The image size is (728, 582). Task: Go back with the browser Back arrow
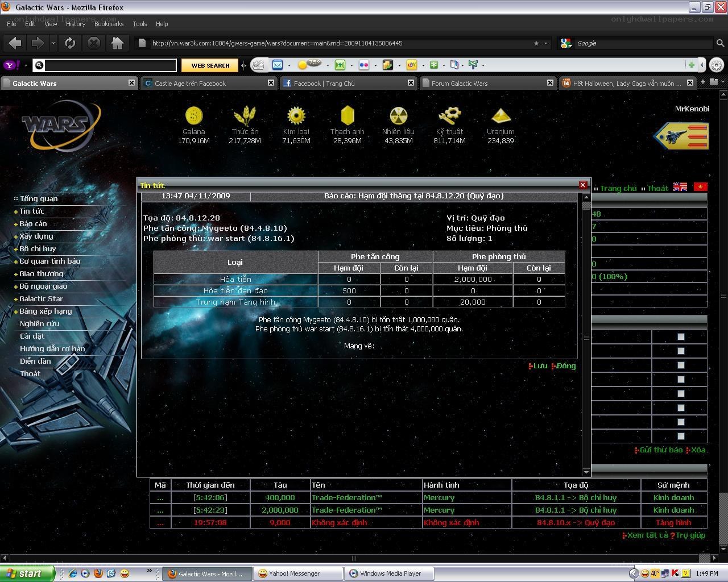(15, 43)
